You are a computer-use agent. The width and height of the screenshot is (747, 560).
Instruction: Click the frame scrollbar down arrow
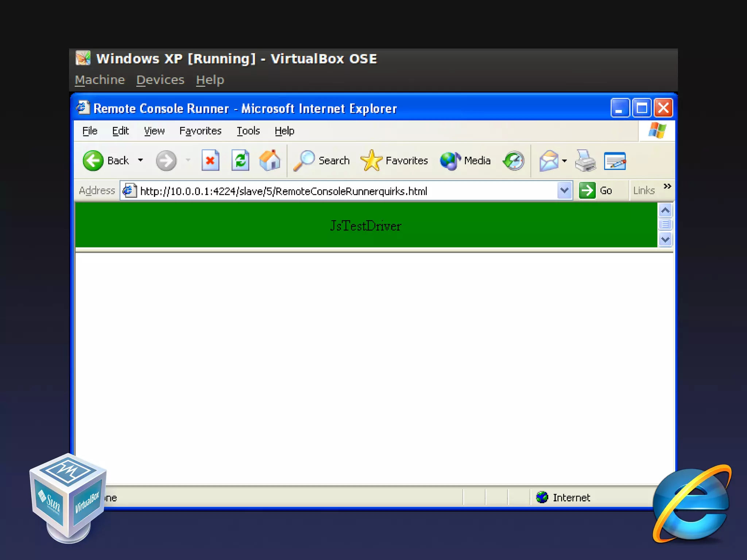tap(665, 240)
